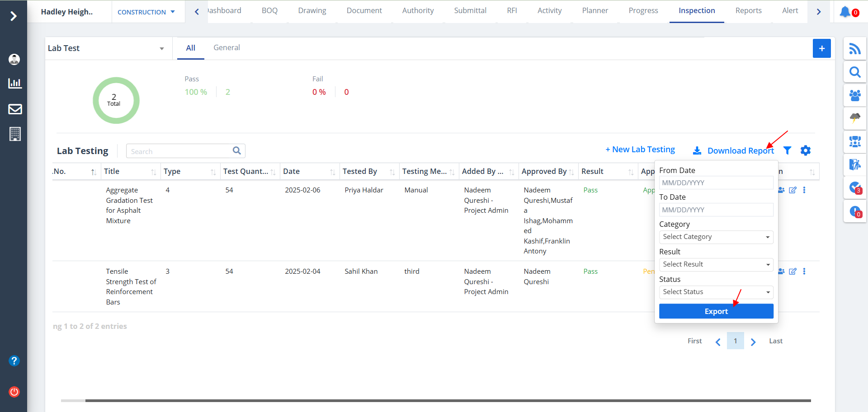868x412 pixels.
Task: Open the help question mark icon
Action: pos(14,360)
